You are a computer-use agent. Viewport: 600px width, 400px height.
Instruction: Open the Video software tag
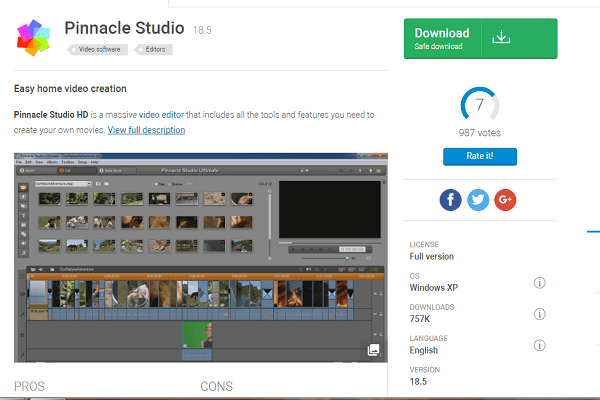tap(98, 49)
